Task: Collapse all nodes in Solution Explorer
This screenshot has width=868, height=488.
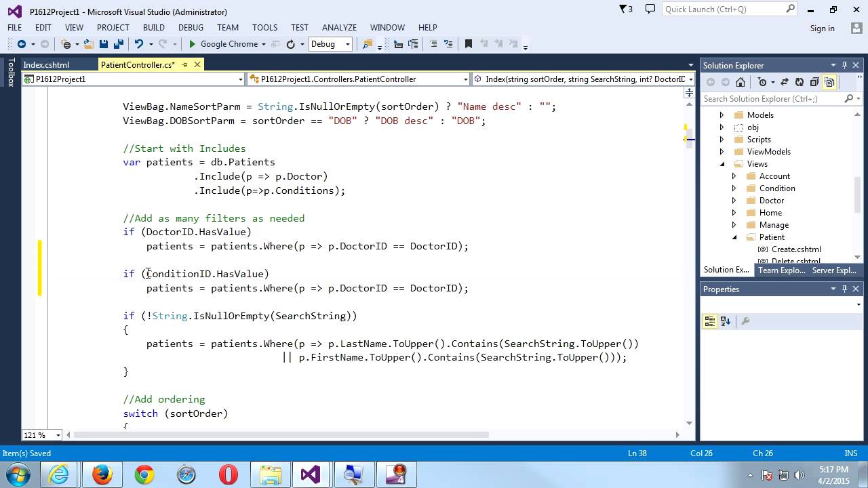Action: 814,82
